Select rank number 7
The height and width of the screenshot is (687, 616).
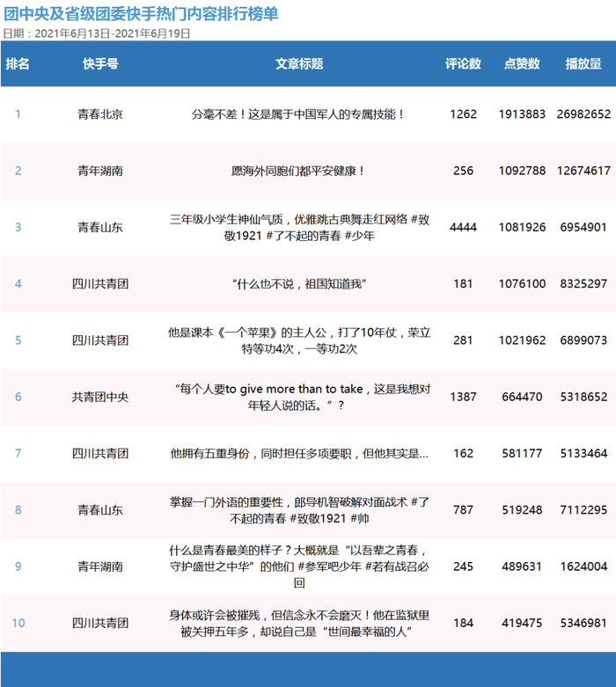[x=18, y=454]
